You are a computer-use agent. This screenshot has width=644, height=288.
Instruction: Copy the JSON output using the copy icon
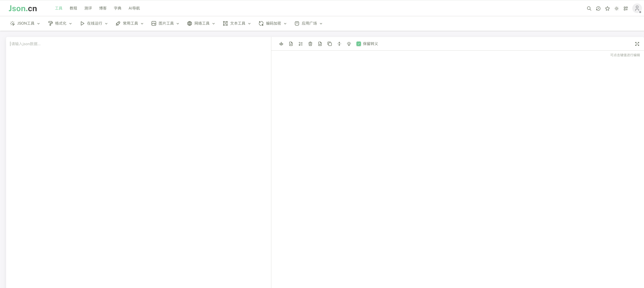coord(329,44)
